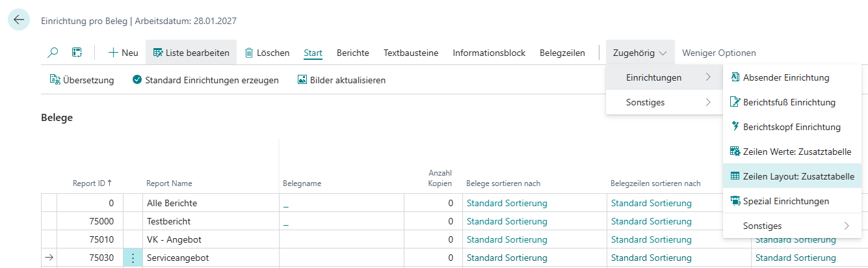Open the Berichte menu
Image resolution: width=868 pixels, height=268 pixels.
click(x=353, y=53)
